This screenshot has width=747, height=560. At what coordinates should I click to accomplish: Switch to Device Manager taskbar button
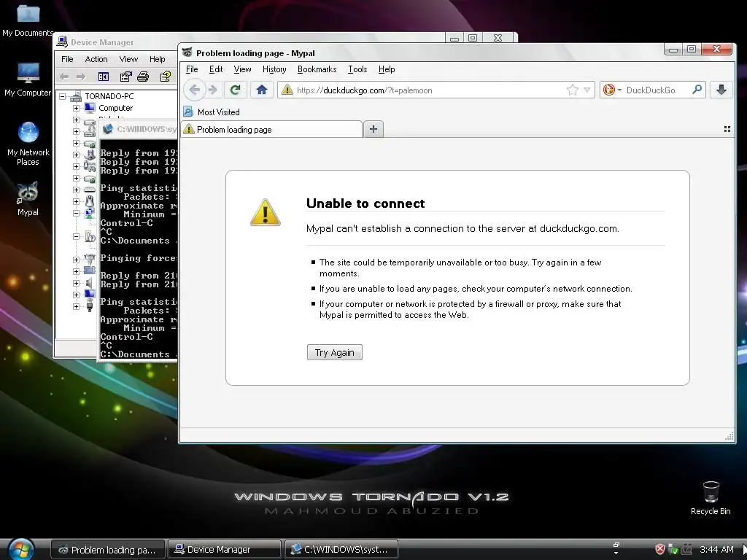point(224,550)
